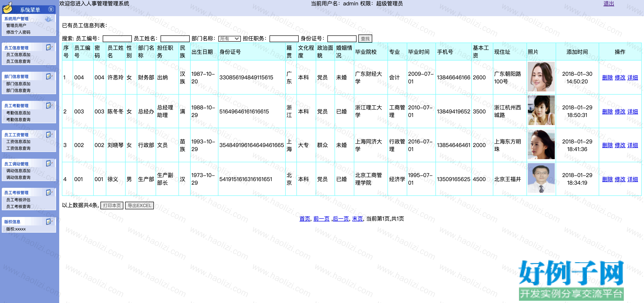Open 工资信息查询 menu item
644x303 pixels.
pyautogui.click(x=18, y=148)
